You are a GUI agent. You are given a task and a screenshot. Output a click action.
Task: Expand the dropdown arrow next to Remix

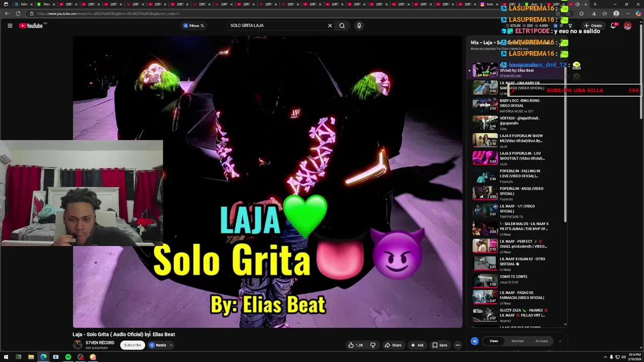[x=171, y=345]
